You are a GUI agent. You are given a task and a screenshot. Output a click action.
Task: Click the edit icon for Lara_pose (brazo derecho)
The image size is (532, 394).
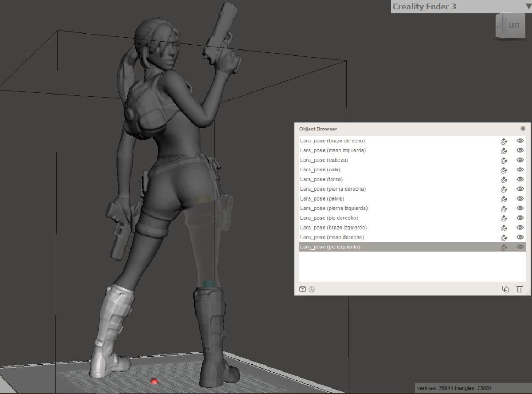(x=504, y=141)
